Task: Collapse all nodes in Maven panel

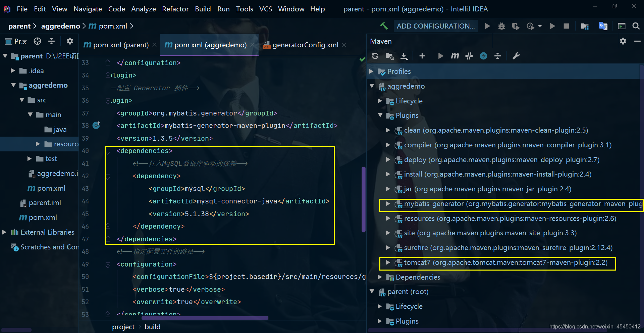Action: 498,56
